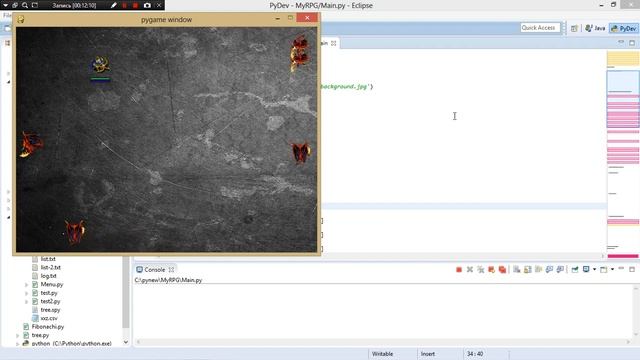Click the magnifier icon in recording bar

coord(24,5)
